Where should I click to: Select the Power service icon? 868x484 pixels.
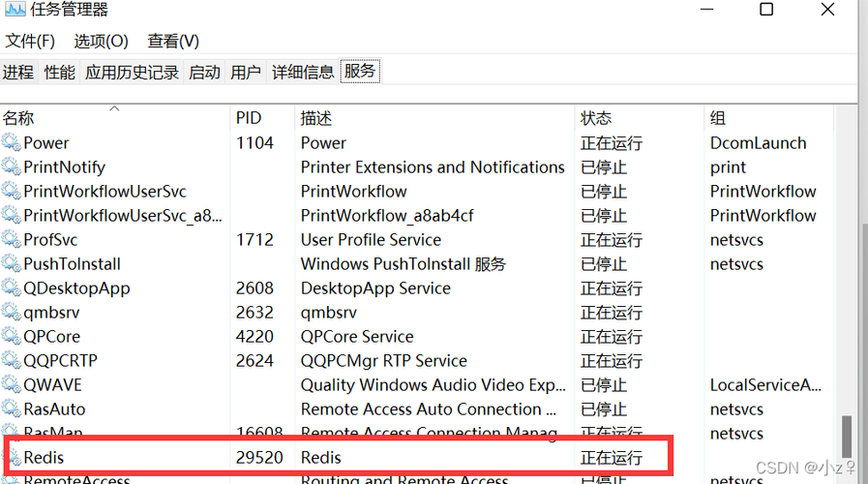(x=12, y=142)
